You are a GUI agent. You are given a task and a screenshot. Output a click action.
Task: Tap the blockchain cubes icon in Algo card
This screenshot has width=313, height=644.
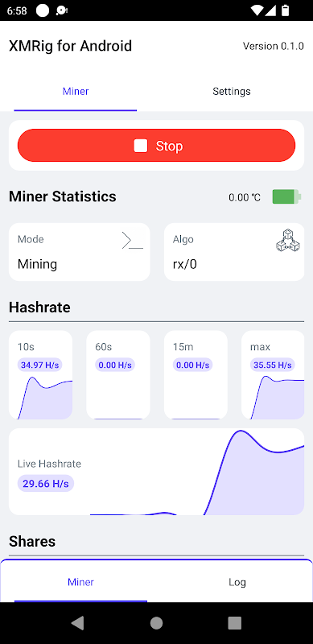coord(288,241)
